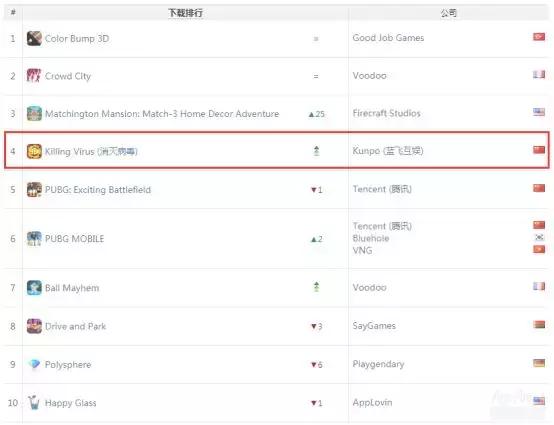Screen dimensions: 554x425
Task: Select the ▼1 rank change for Happy Glass
Action: click(x=316, y=403)
